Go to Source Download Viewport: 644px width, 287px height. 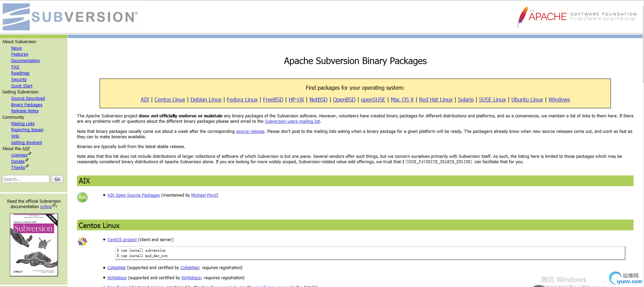pos(28,98)
